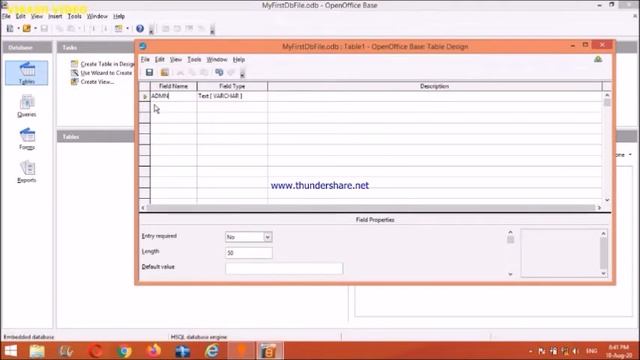The width and height of the screenshot is (640, 360).
Task: Show hidden system tray icons
Action: pos(530,351)
